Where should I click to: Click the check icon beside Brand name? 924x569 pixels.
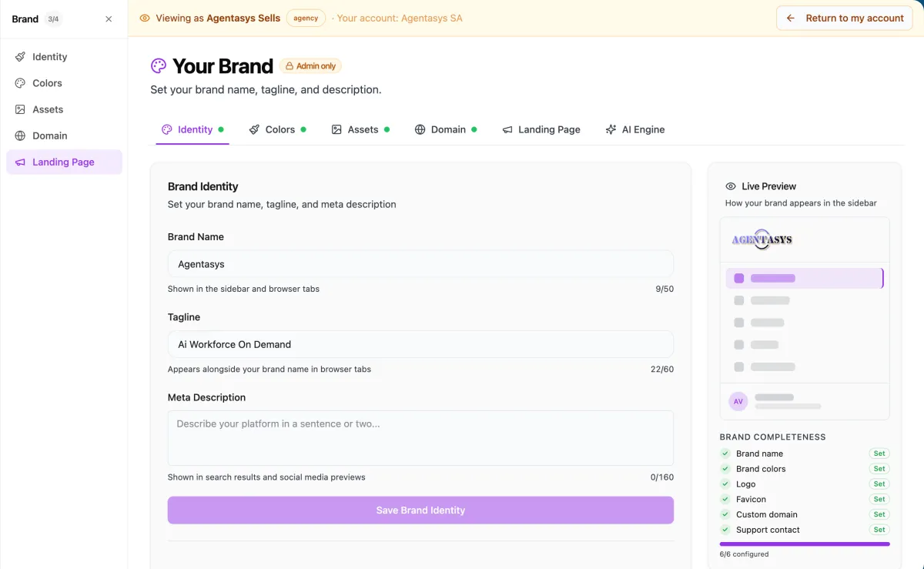click(725, 454)
